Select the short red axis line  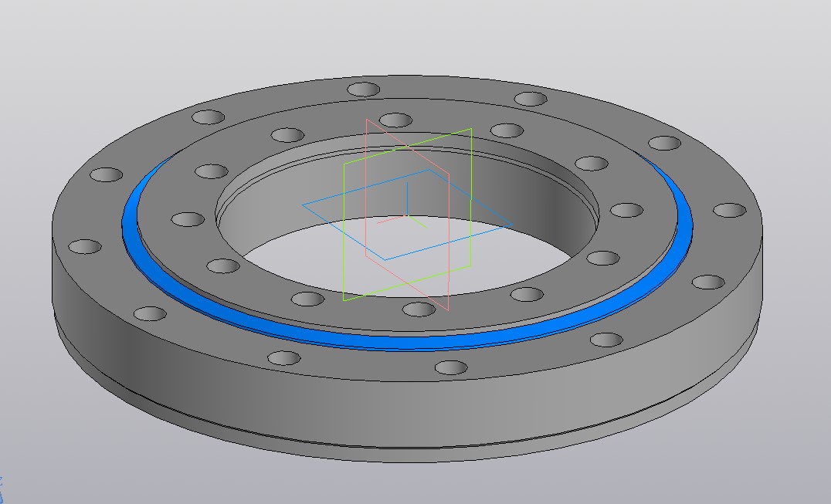[391, 219]
